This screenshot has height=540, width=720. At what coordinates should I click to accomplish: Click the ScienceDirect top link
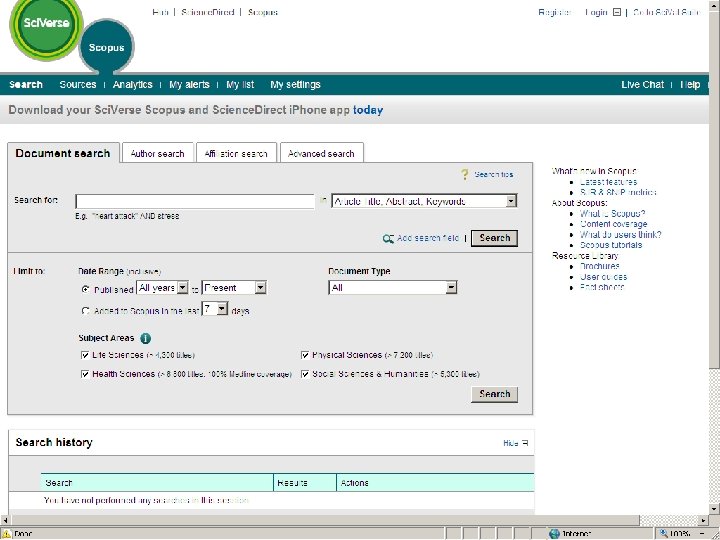pos(208,12)
